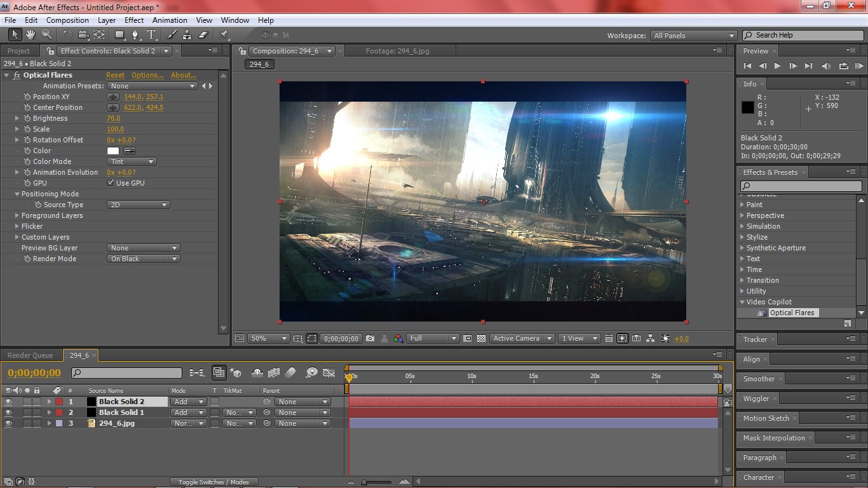This screenshot has height=488, width=868.
Task: Switch to the Render Queue tab
Action: (x=30, y=355)
